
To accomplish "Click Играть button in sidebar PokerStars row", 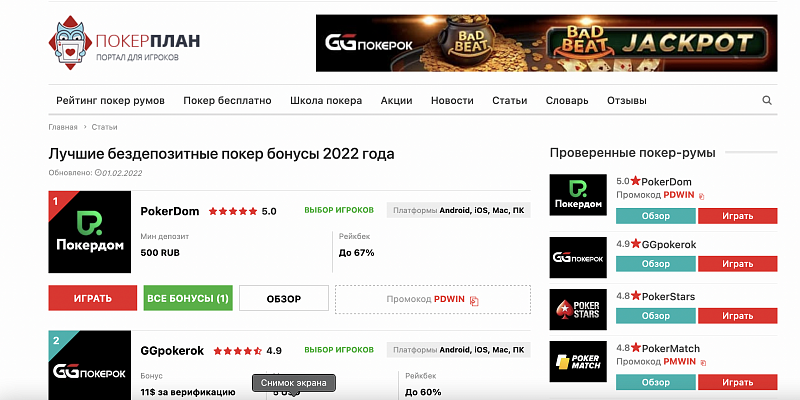I will coord(738,316).
